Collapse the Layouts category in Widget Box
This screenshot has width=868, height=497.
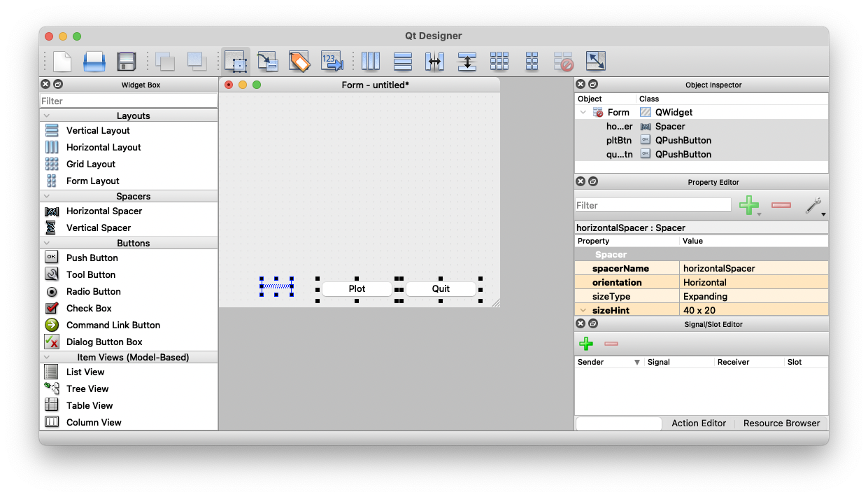[x=47, y=115]
